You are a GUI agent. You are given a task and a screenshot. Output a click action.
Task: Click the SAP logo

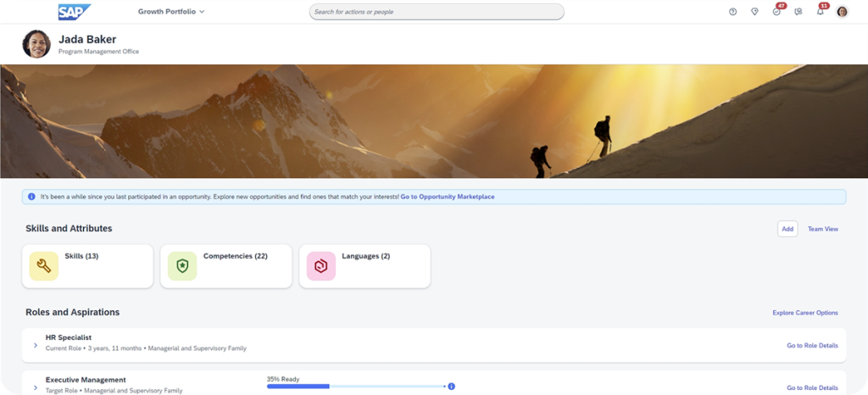(x=75, y=12)
